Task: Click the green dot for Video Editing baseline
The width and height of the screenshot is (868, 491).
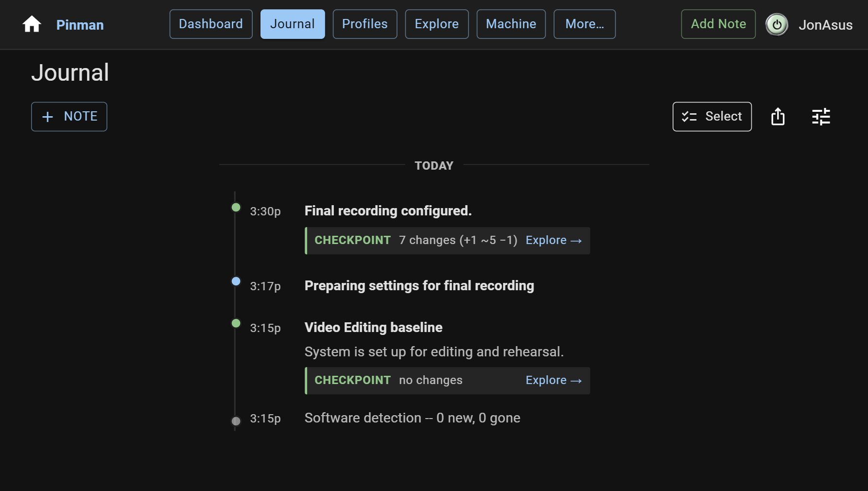Action: [236, 323]
